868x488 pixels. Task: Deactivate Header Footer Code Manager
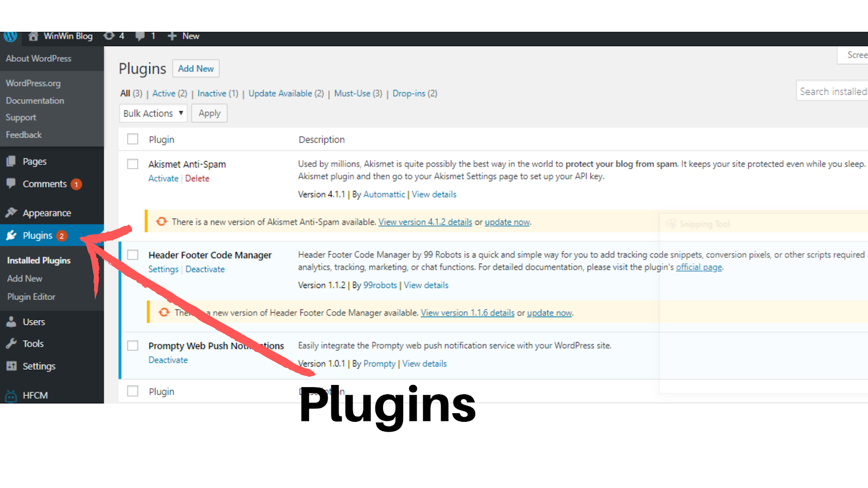pyautogui.click(x=205, y=269)
